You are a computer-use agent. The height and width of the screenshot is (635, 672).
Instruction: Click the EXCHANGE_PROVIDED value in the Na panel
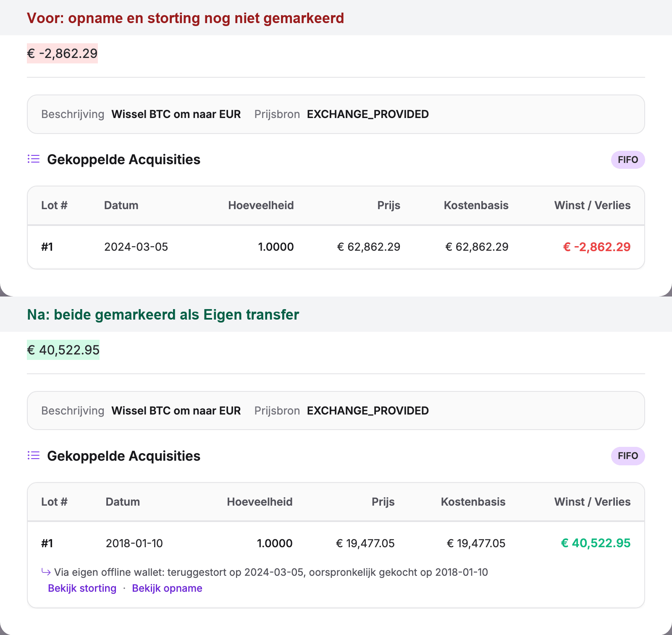point(368,411)
